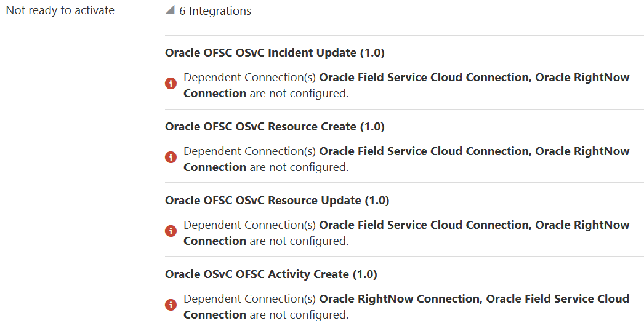Screen dimensions: 644x331
Task: Select the "Not ready to activate" status label
Action: point(60,10)
